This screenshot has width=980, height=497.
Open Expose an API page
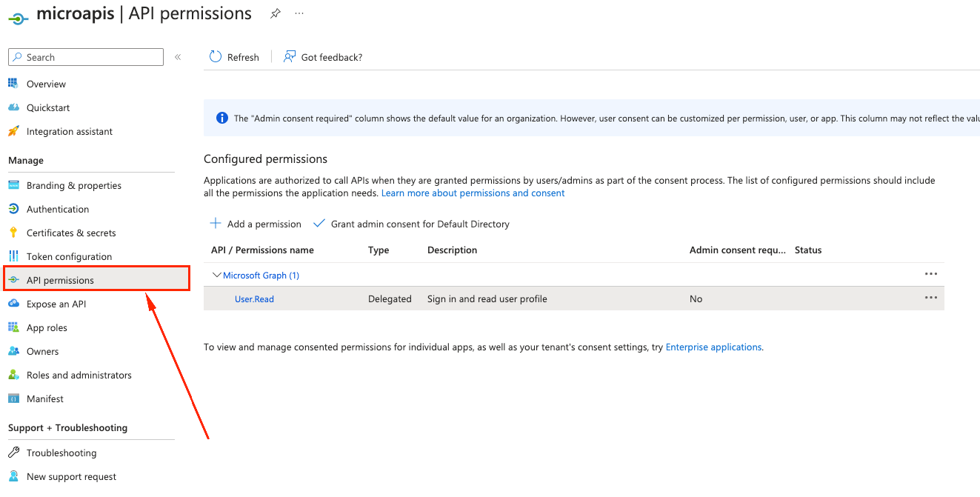(56, 304)
